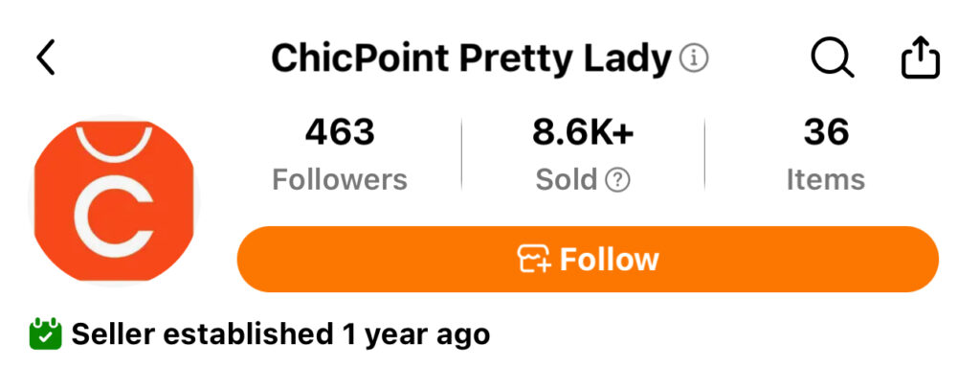Image resolution: width=980 pixels, height=367 pixels.
Task: Open the Followers label
Action: point(340,180)
